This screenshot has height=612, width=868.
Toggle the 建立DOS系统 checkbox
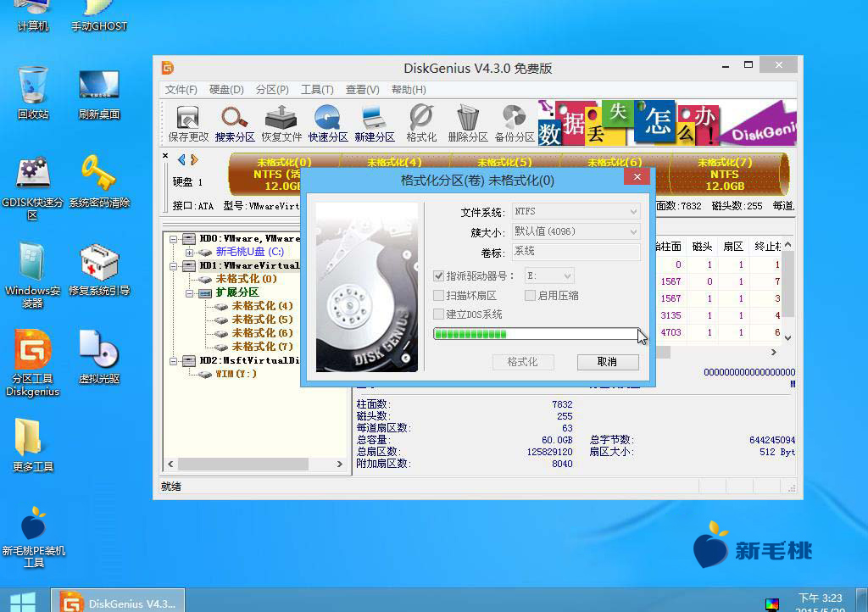tap(438, 314)
